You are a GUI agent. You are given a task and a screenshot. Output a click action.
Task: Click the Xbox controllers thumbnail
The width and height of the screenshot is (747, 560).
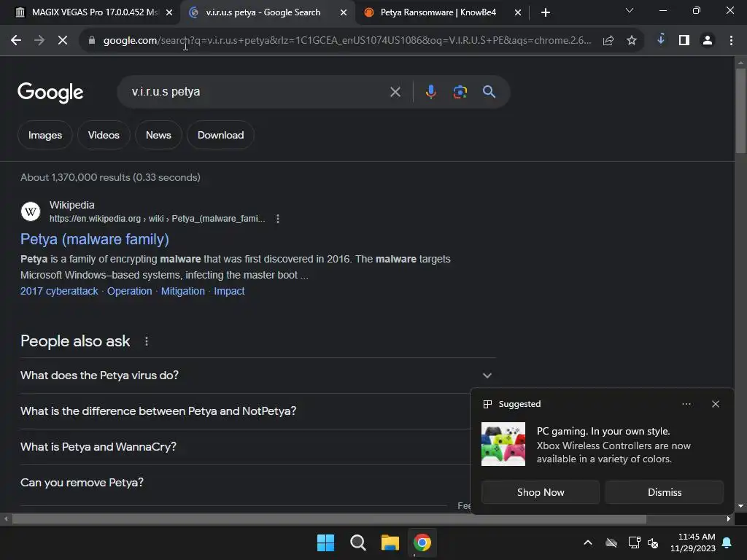[x=503, y=444]
